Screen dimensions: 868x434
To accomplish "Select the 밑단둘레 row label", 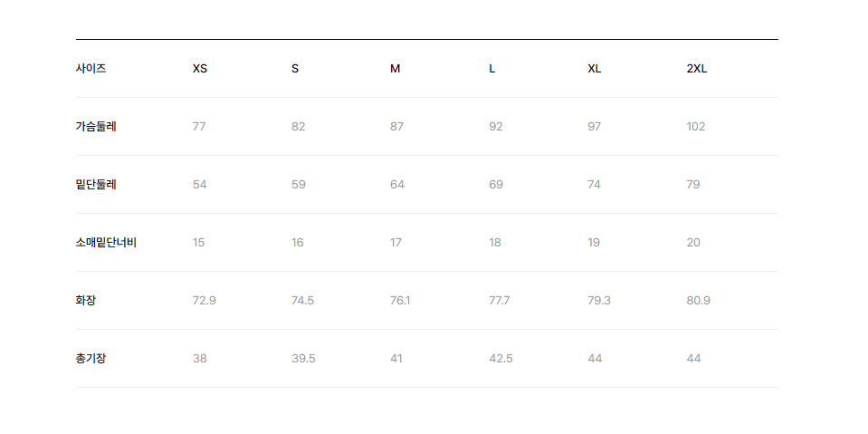I will (96, 185).
